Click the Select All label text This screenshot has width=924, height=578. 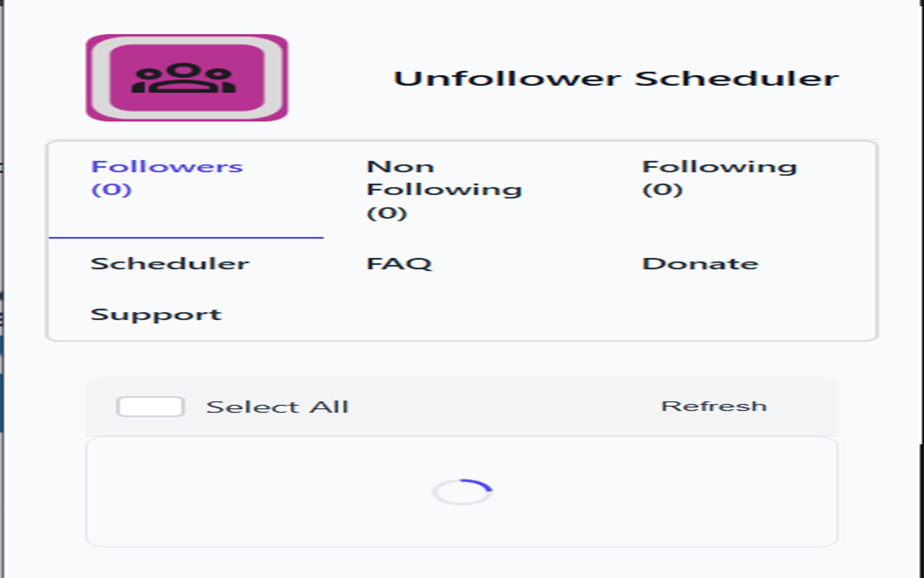276,405
